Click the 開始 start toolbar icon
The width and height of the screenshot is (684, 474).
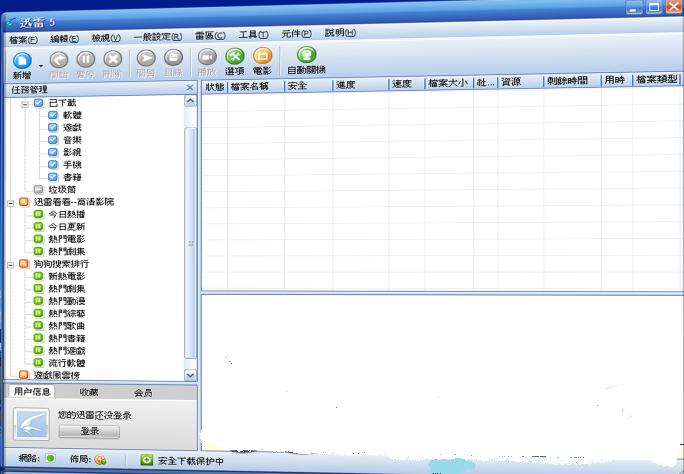click(59, 60)
